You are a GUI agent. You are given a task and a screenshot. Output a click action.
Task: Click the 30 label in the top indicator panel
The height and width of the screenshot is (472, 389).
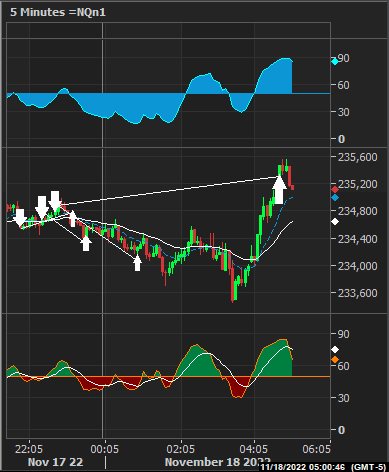343,112
